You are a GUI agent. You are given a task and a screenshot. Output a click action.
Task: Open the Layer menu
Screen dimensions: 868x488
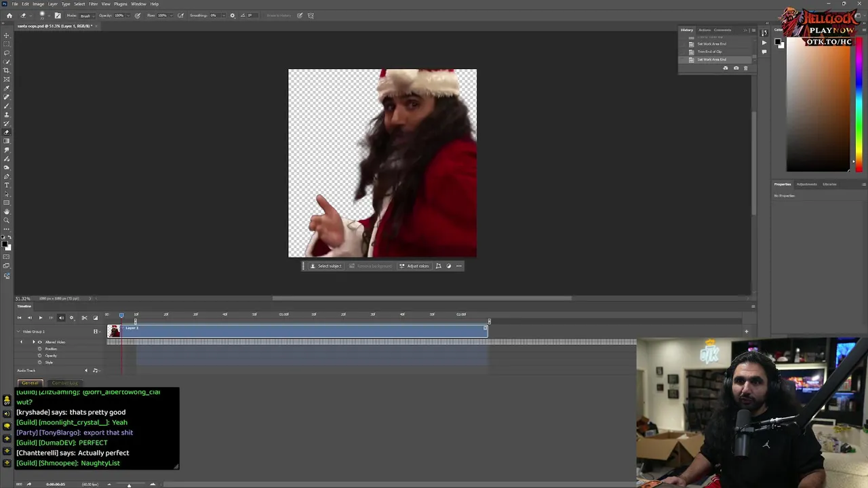pos(52,4)
